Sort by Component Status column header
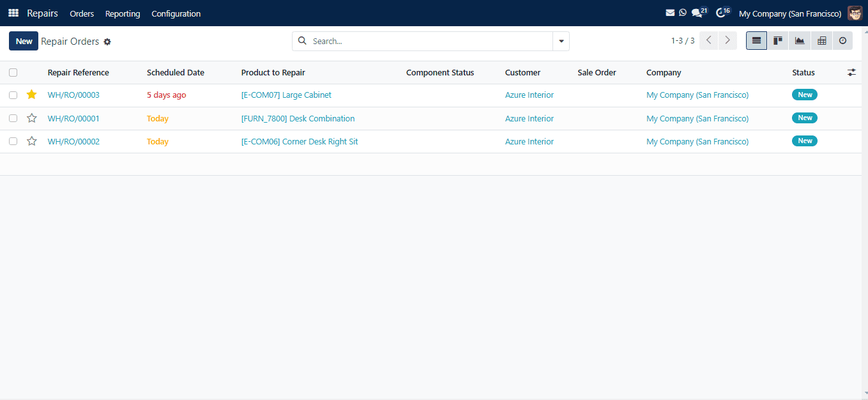 click(x=440, y=73)
